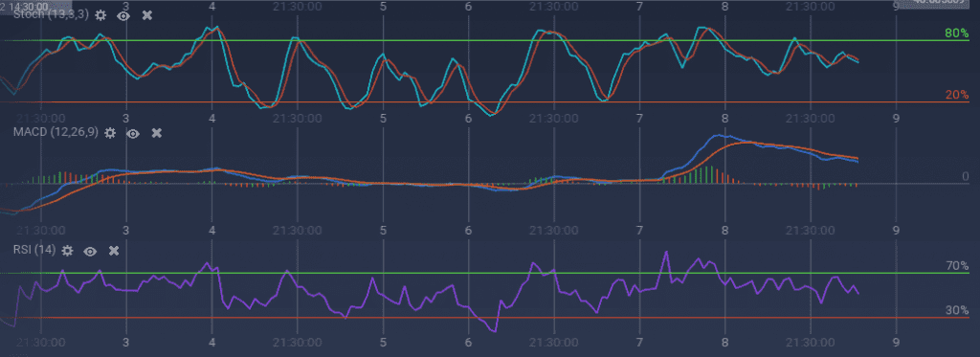
Task: Open MACD indicator settings gear
Action: coord(110,132)
